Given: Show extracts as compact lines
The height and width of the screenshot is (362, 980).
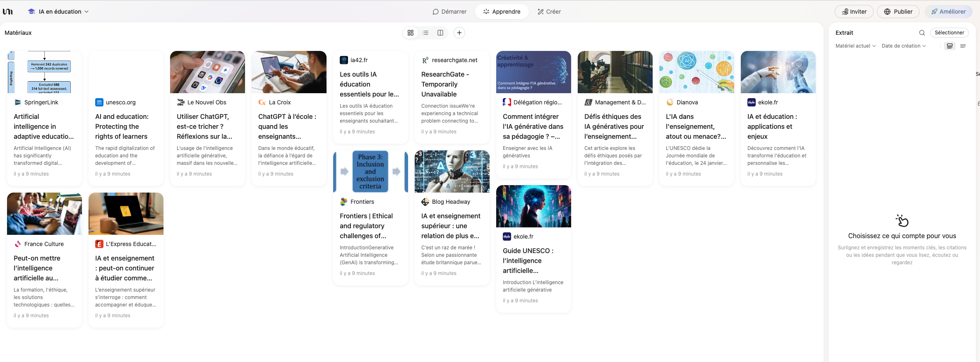Looking at the screenshot, I should tap(963, 46).
